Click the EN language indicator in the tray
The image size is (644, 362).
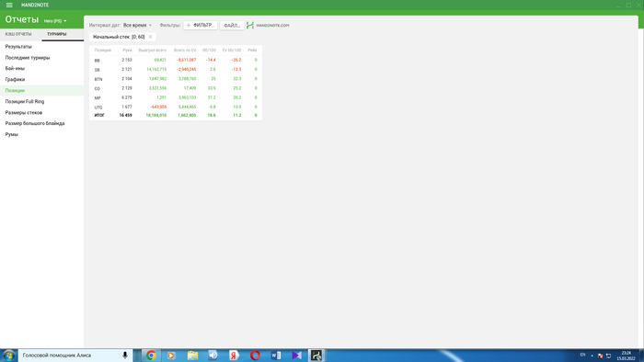[582, 355]
